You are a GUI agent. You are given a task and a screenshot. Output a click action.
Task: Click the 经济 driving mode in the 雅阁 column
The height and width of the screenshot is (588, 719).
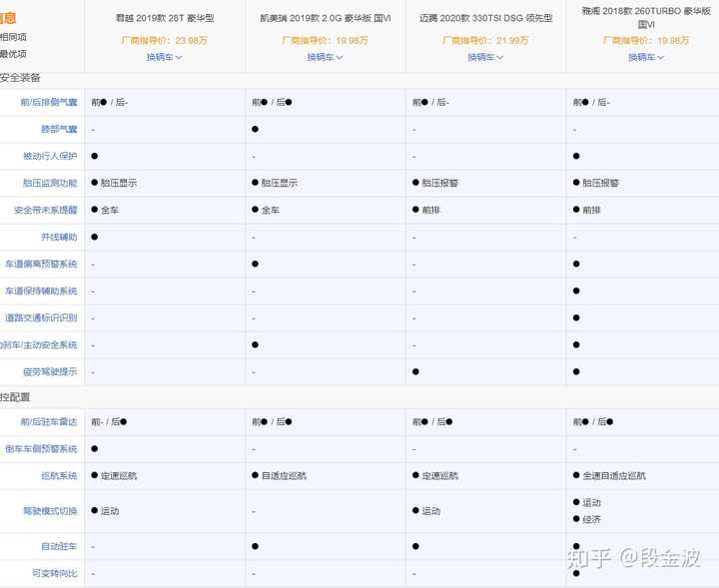click(587, 519)
